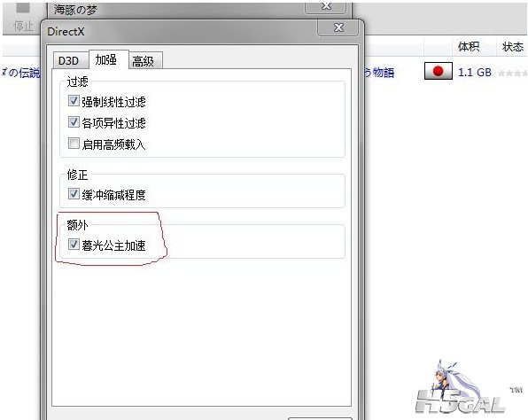Click the star rating in the 状态 column

[512, 73]
